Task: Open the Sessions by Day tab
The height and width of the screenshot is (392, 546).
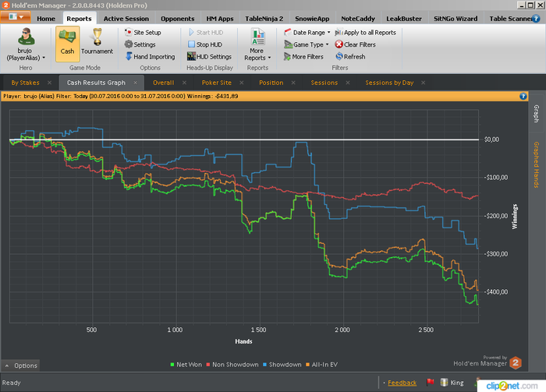Action: tap(388, 82)
